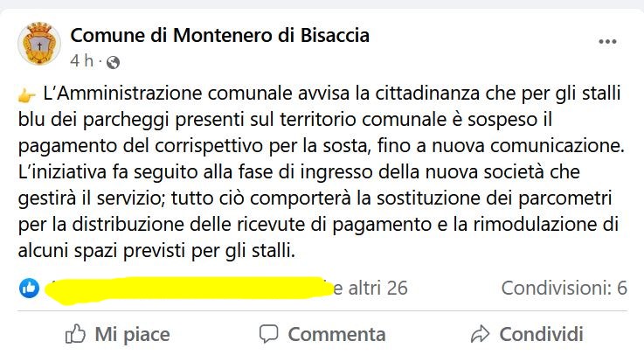Click the globe public-audience icon
The width and height of the screenshot is (644, 355).
(113, 62)
